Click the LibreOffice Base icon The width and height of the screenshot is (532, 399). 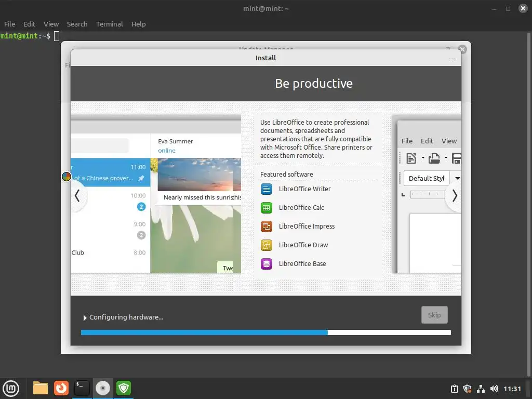[x=267, y=263]
